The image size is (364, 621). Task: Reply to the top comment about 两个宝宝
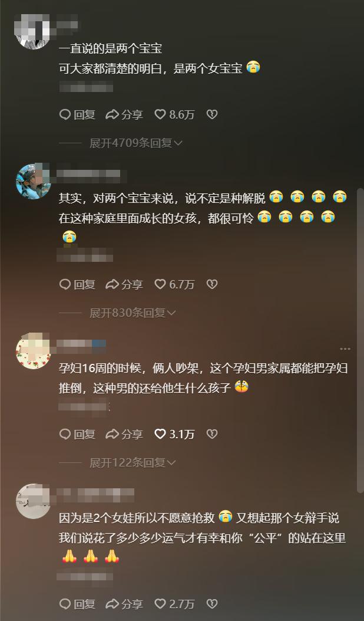click(77, 114)
